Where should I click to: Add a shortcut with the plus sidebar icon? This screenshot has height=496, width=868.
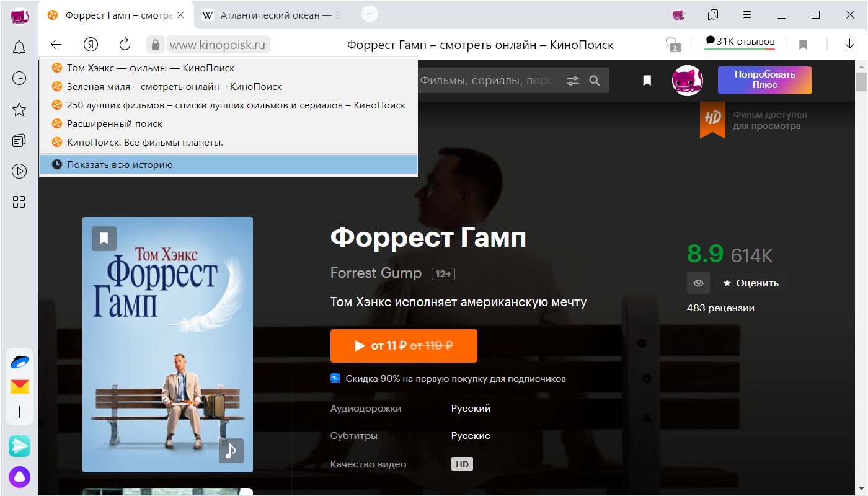coord(20,412)
